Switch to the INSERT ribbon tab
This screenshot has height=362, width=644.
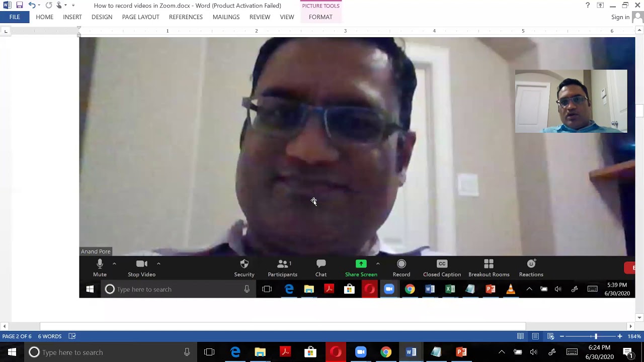coord(72,17)
